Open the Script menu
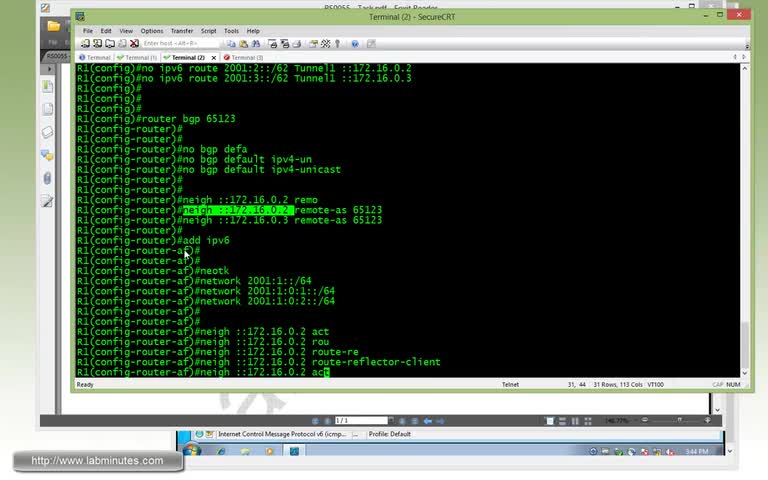 click(x=208, y=31)
